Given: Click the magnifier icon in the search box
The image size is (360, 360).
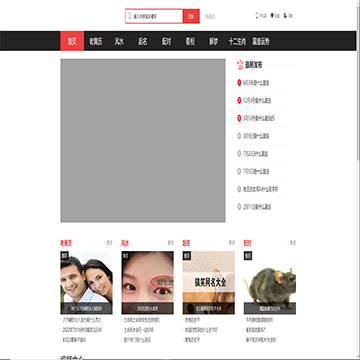Looking at the screenshot, I should tap(130, 16).
